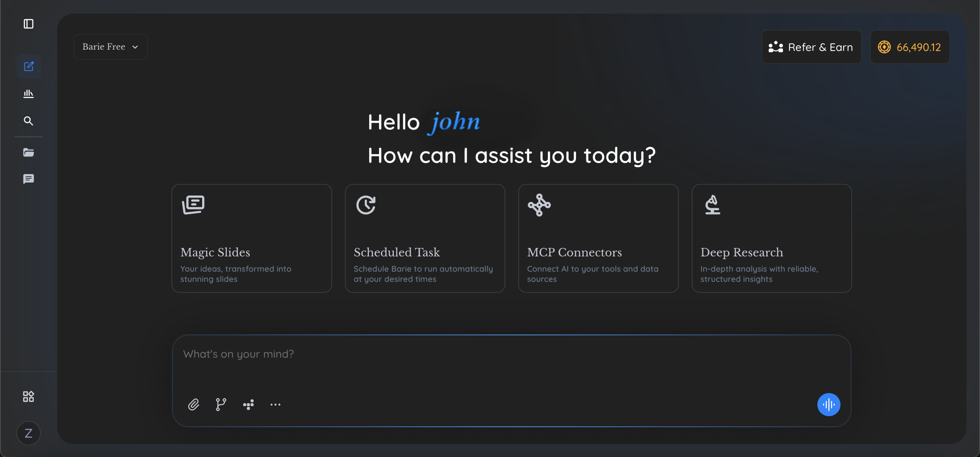Open the Scheduled Task card title
980x457 pixels.
tap(397, 252)
